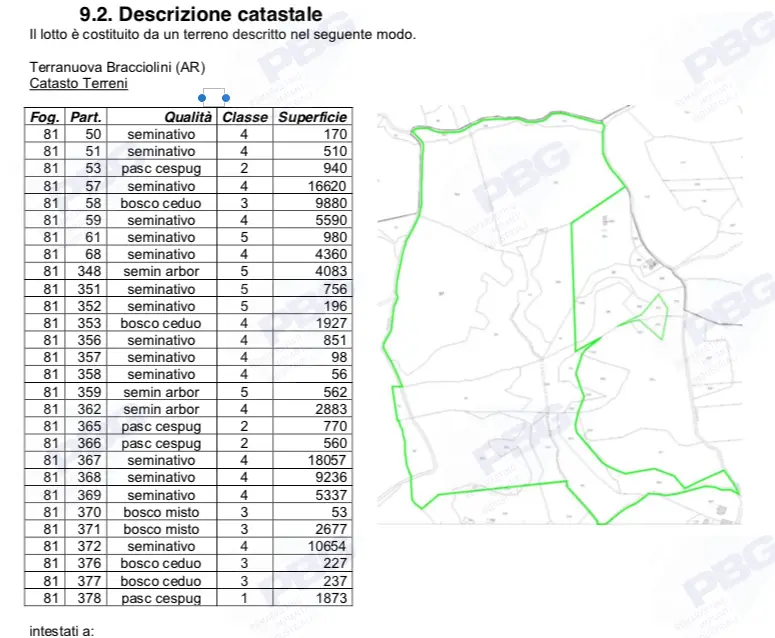Click particella 348 cell

(x=86, y=271)
